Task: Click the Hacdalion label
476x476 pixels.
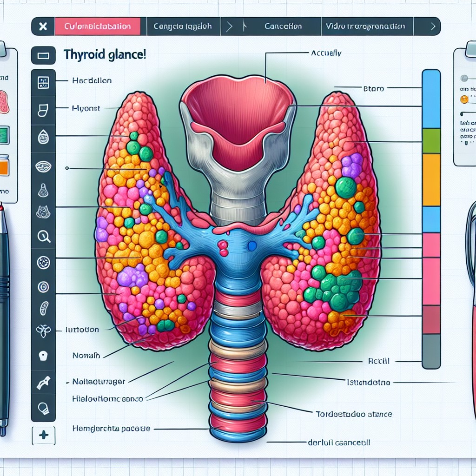Action: (92, 81)
